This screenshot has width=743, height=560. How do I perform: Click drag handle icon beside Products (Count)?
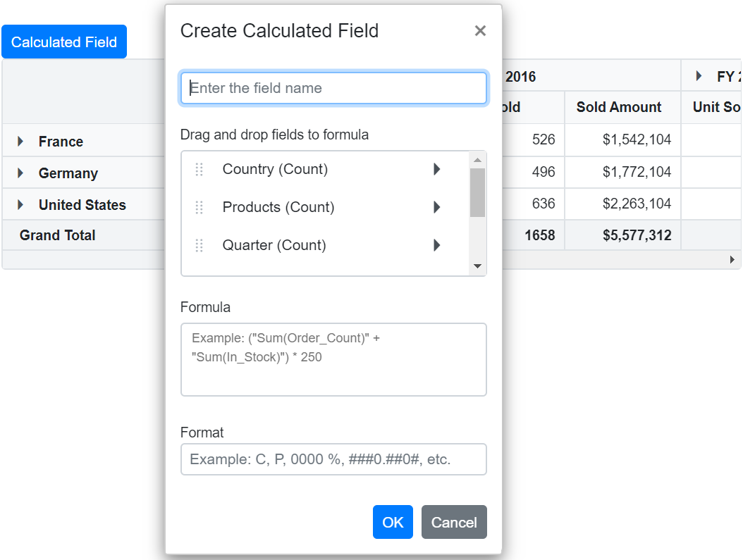[199, 208]
